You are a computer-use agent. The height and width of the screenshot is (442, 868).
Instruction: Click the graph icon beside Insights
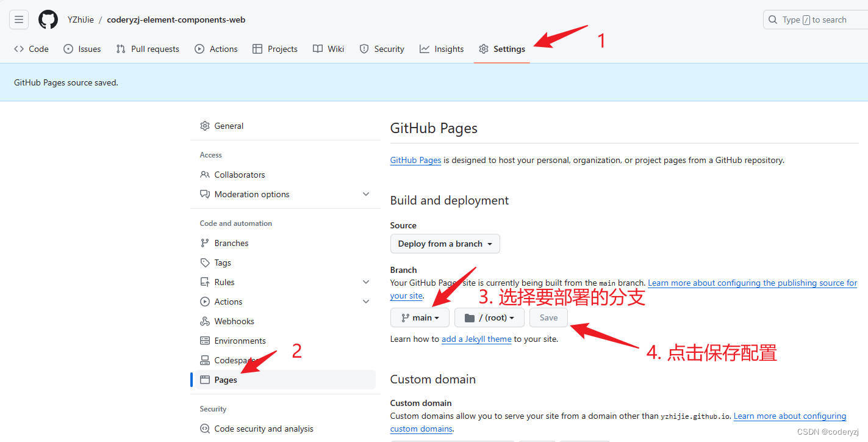tap(425, 49)
